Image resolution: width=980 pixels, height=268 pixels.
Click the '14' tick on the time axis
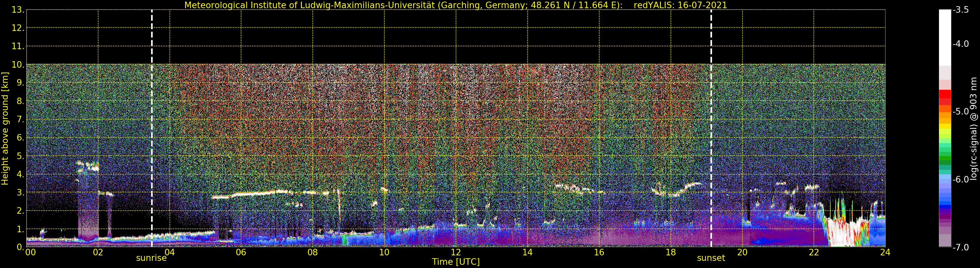coord(527,252)
